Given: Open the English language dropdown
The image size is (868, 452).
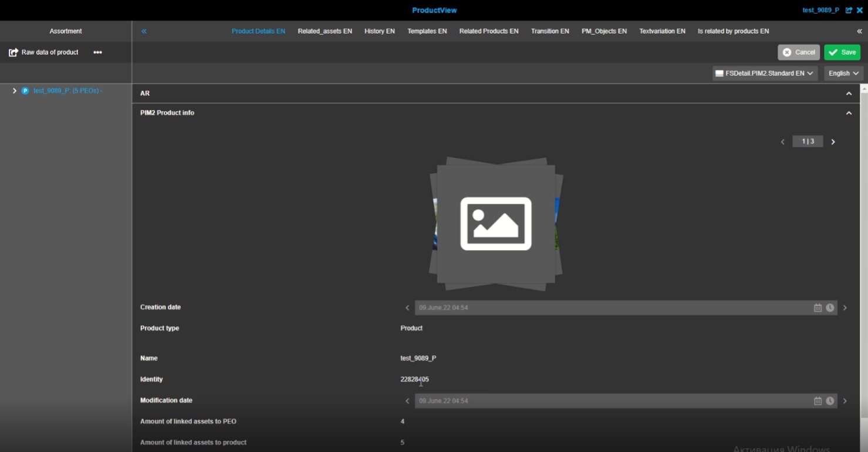Looking at the screenshot, I should pyautogui.click(x=843, y=73).
